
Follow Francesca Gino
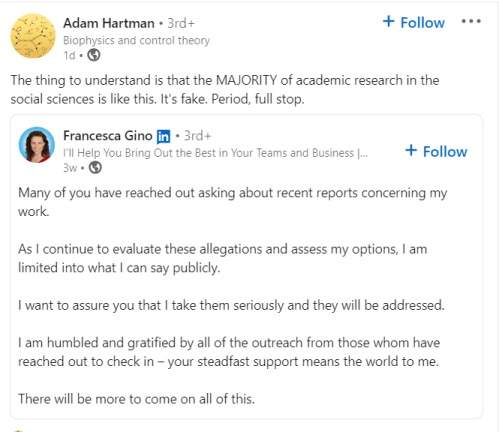436,151
